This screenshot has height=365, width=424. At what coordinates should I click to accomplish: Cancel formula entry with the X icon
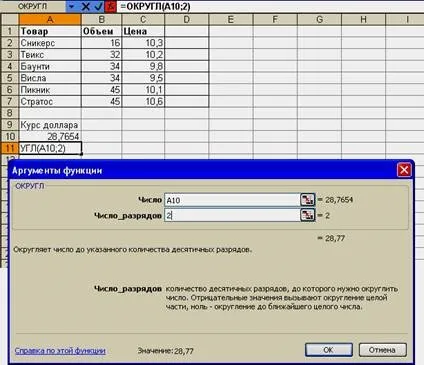tap(86, 6)
